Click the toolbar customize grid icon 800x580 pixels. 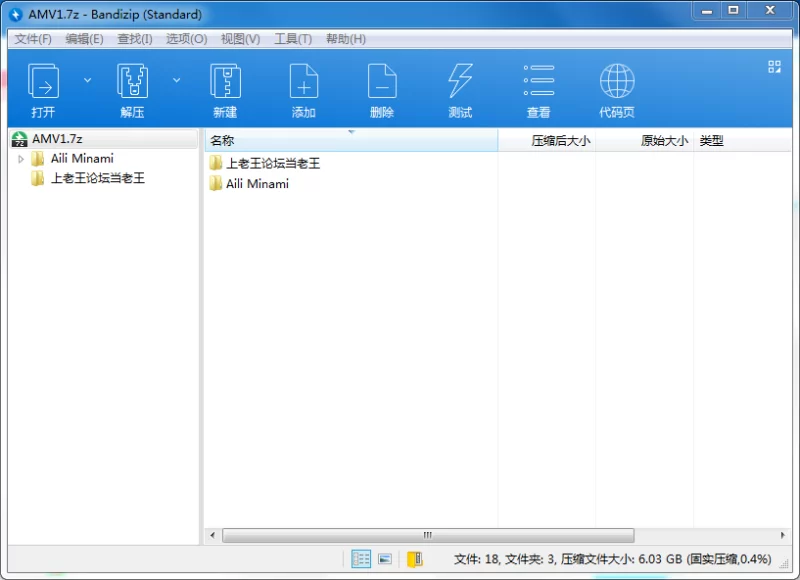(774, 67)
